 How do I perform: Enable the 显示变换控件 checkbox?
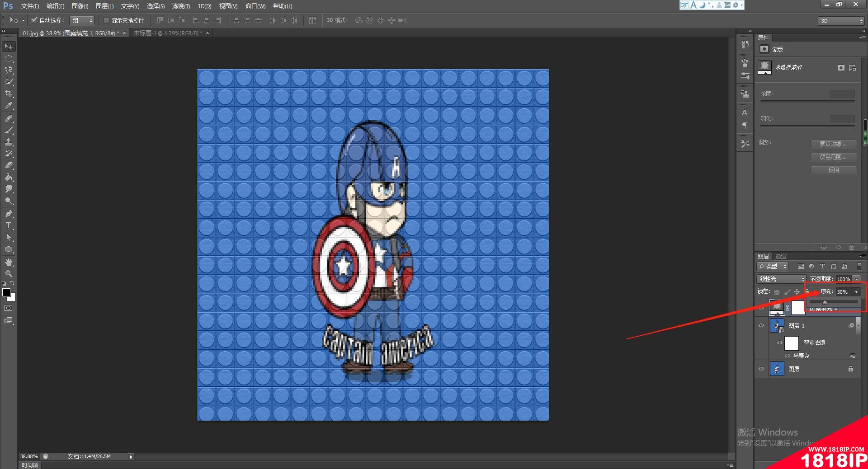(x=106, y=20)
